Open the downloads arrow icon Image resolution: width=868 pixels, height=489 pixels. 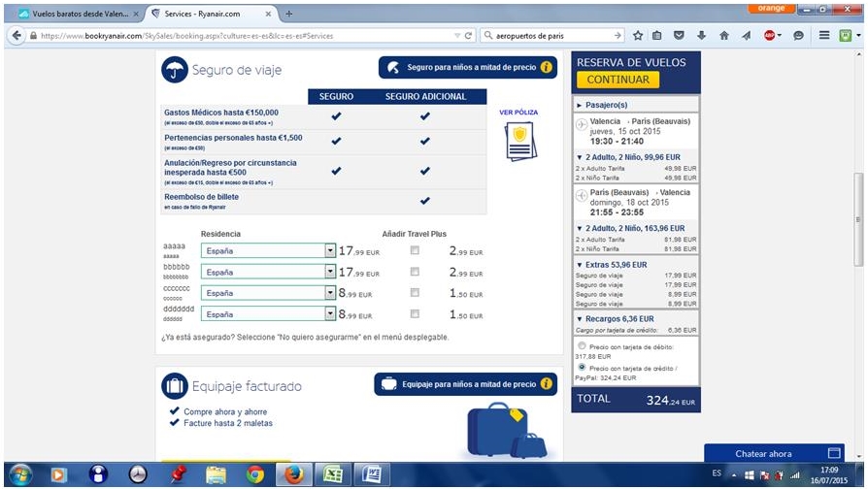[x=701, y=35]
